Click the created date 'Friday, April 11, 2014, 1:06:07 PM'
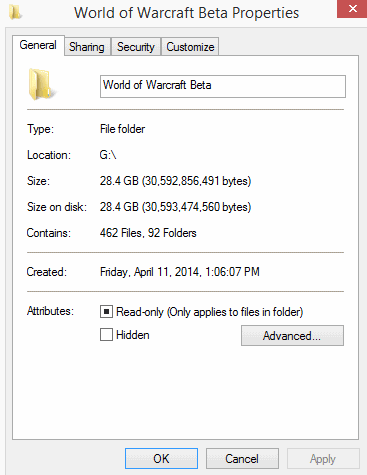The width and height of the screenshot is (367, 475). tap(180, 272)
